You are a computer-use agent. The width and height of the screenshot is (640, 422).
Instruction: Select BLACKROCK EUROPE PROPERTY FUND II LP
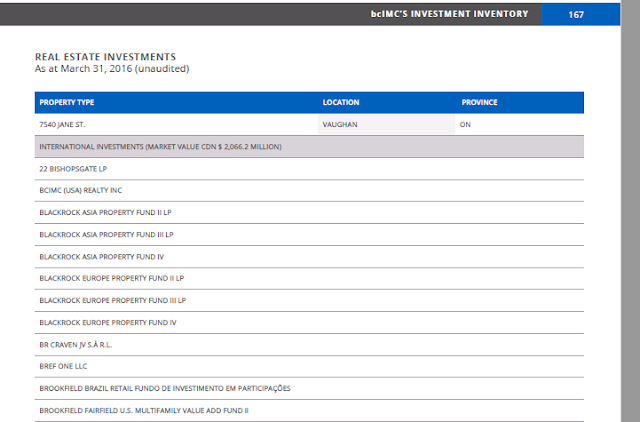point(309,278)
